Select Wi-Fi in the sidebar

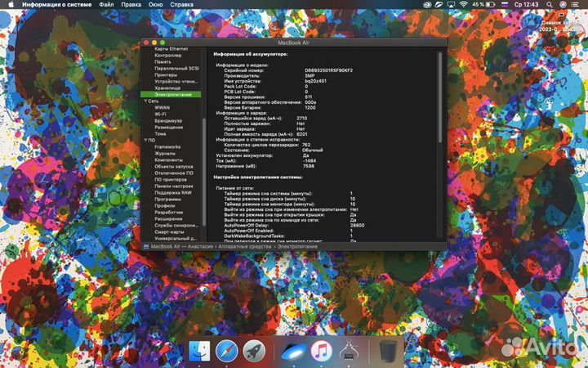160,114
